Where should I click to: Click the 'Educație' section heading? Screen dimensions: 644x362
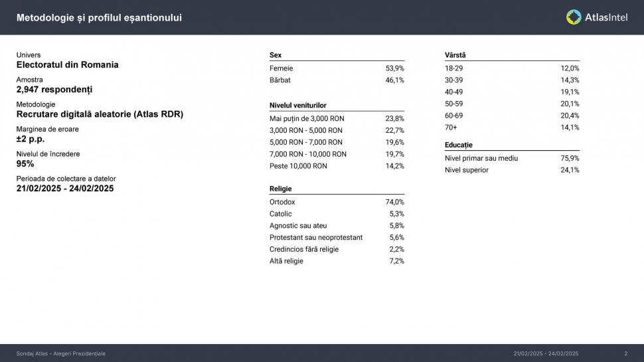(x=459, y=145)
